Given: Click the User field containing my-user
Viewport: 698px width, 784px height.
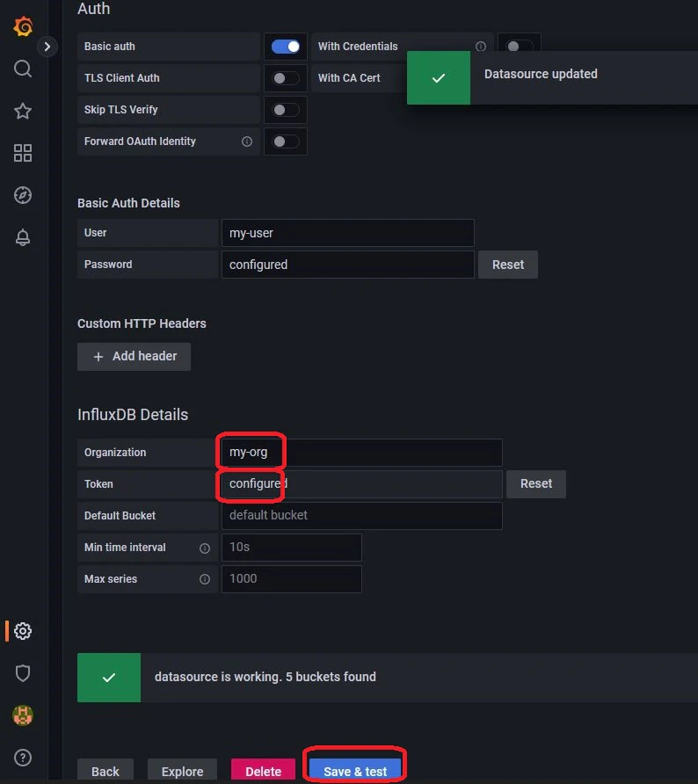Looking at the screenshot, I should click(348, 233).
